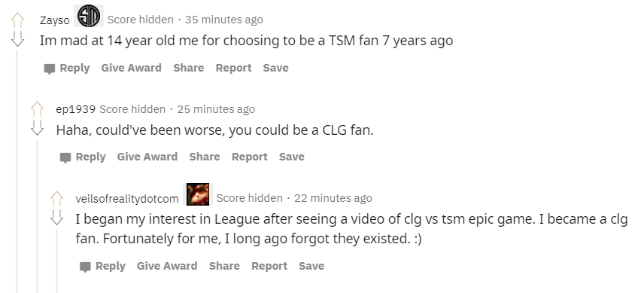Downvote veilsofrealitydotcom's comment

(x=56, y=217)
